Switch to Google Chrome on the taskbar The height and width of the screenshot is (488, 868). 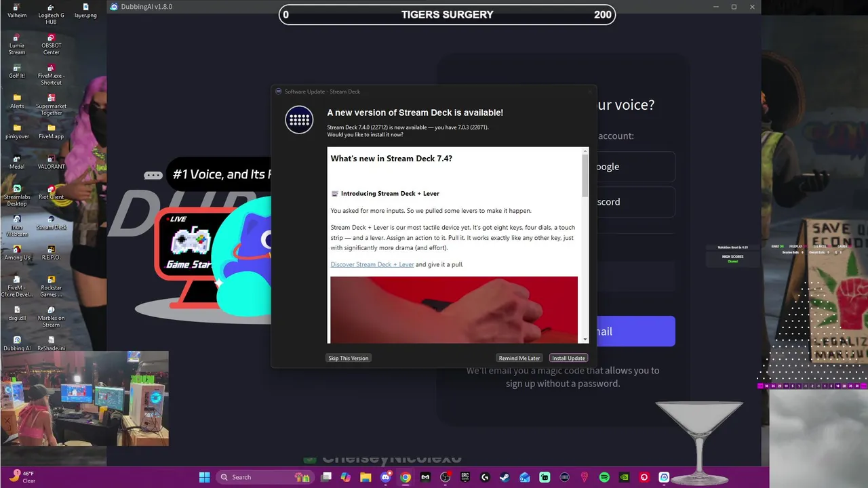[x=406, y=477]
